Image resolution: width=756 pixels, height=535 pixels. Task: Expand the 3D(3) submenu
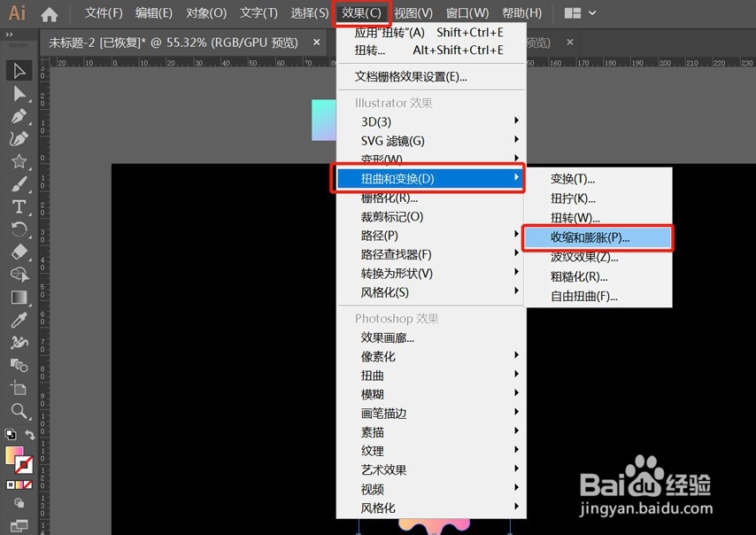coord(430,121)
